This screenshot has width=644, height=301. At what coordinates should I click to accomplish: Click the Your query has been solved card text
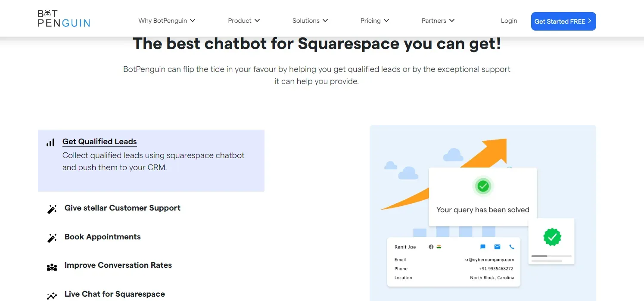483,210
